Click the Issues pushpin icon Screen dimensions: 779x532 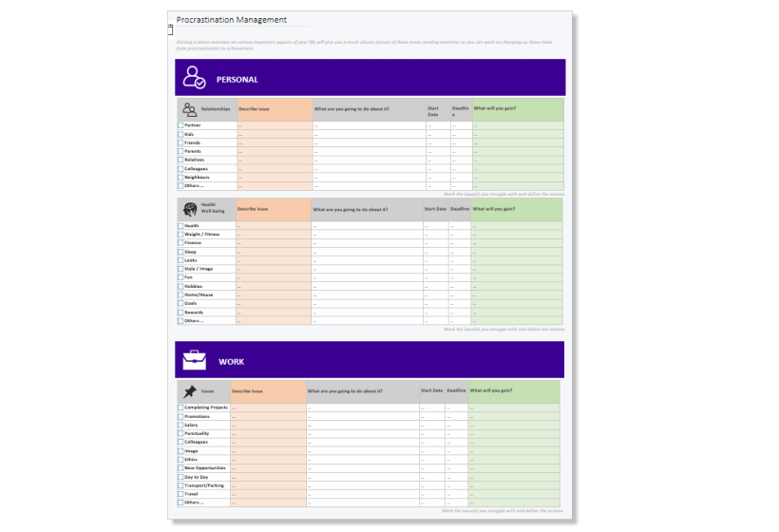(x=190, y=392)
